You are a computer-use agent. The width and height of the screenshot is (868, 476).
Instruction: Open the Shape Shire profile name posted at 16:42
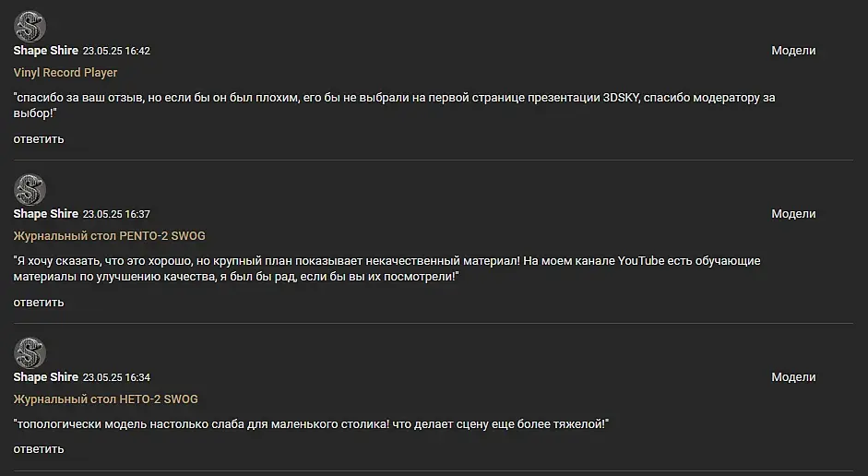[x=45, y=51]
